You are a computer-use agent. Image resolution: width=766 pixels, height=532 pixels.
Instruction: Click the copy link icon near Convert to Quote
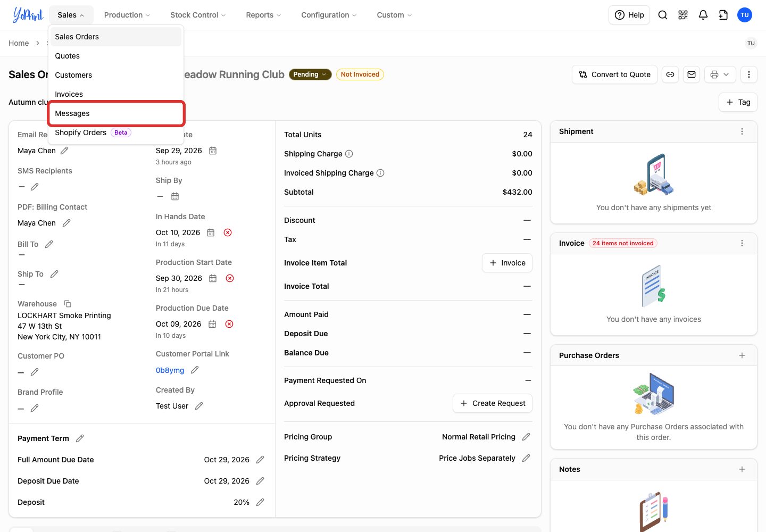point(670,74)
